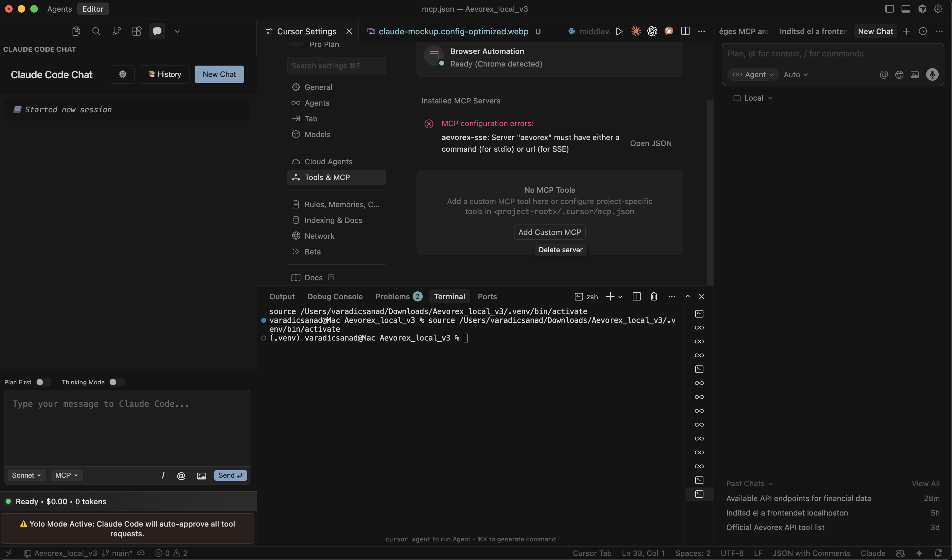Click the trash icon to kill the terminal
Screen dimensions: 952x560
pyautogui.click(x=654, y=296)
